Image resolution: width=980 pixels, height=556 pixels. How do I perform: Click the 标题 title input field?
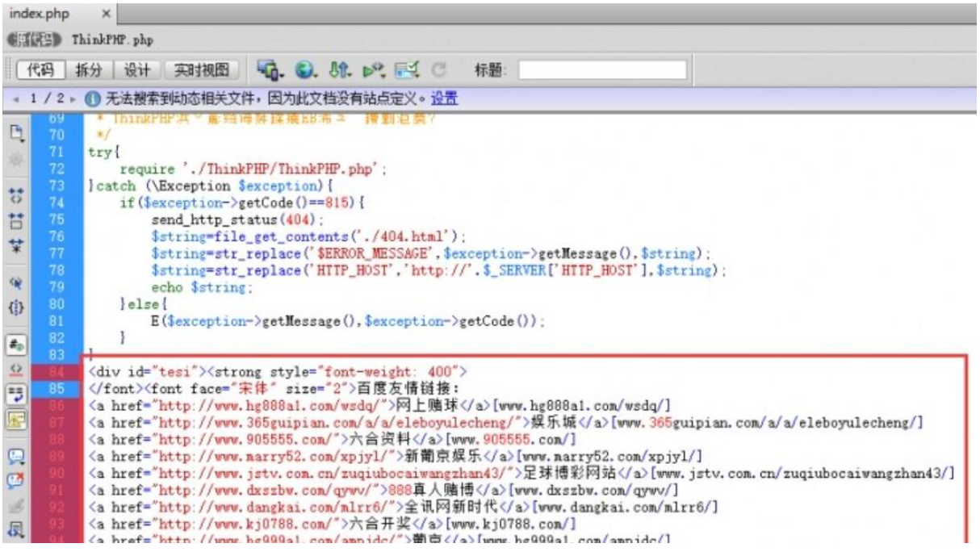tap(601, 70)
